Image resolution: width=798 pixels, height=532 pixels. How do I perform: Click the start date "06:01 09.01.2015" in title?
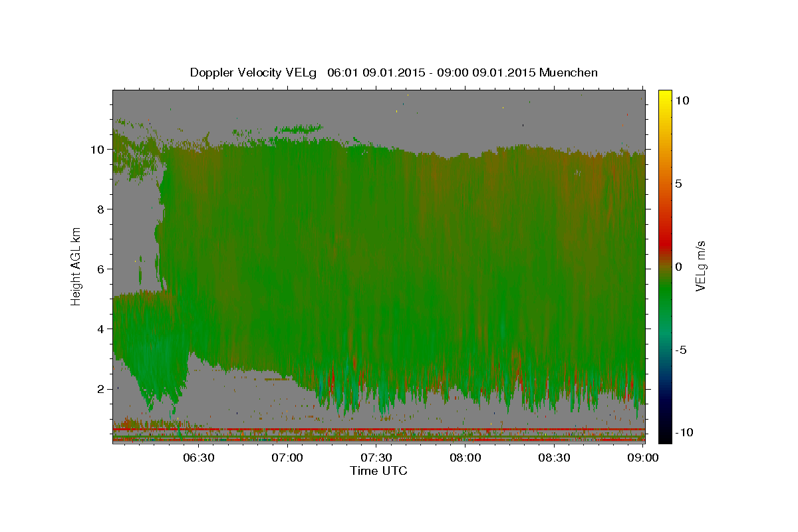375,72
